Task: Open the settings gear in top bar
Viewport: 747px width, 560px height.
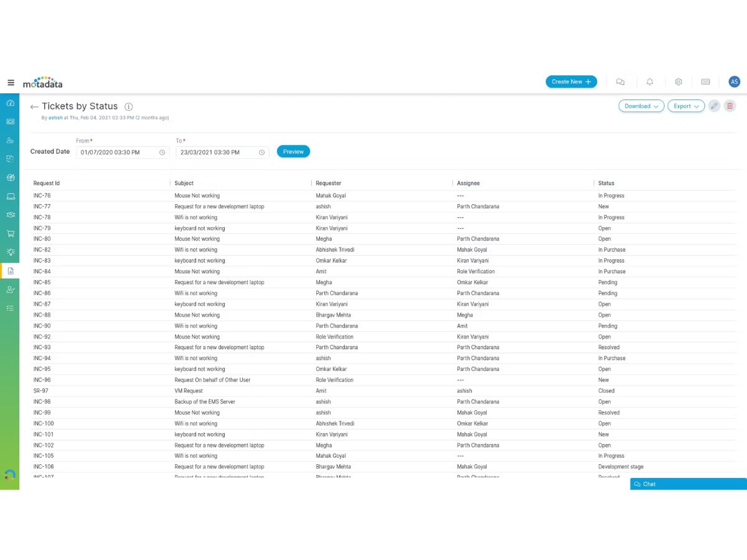Action: point(679,82)
